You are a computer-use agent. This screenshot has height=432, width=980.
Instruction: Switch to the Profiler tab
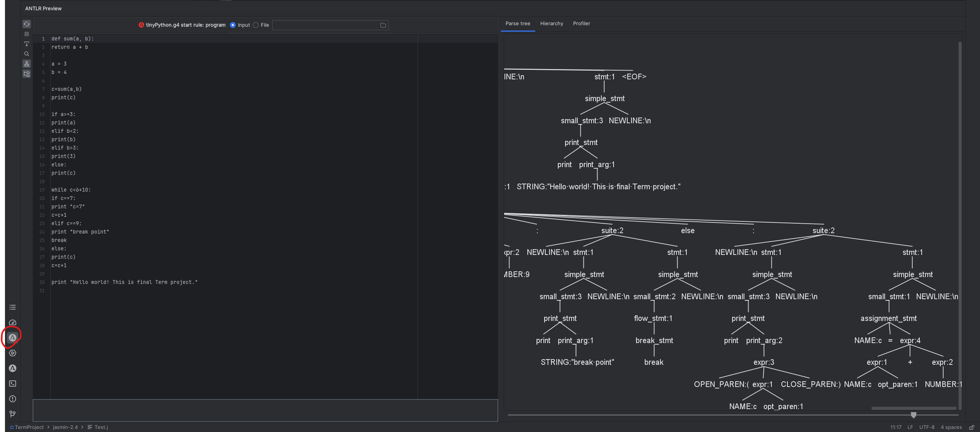click(x=581, y=24)
